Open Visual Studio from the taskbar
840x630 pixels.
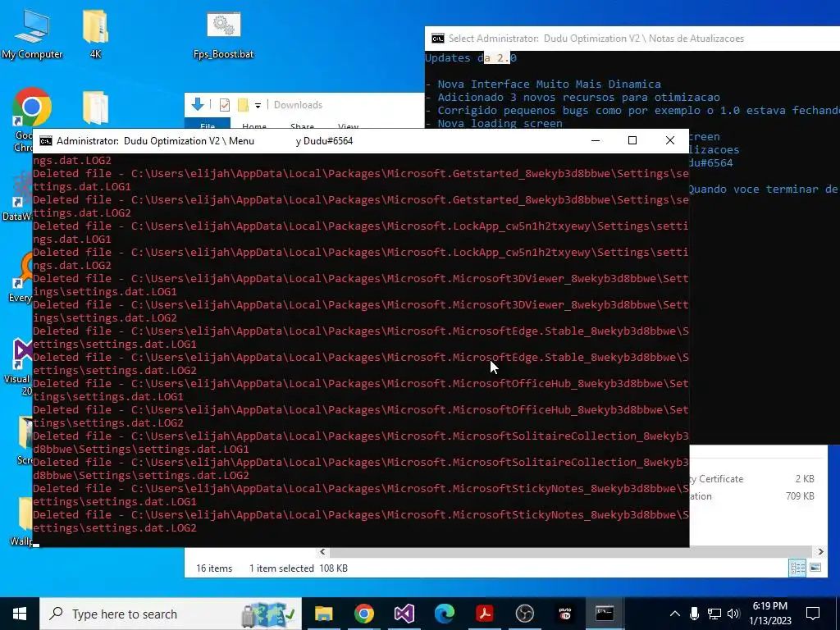point(404,614)
